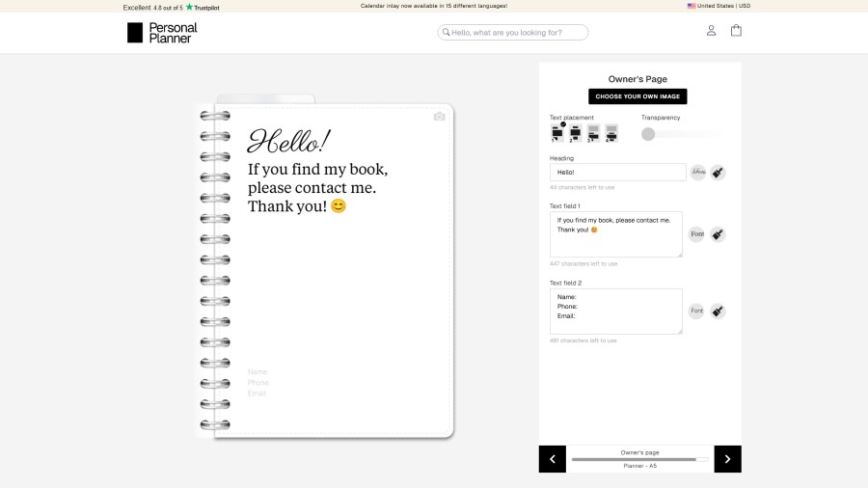Open the United States | USD region selector

[719, 6]
